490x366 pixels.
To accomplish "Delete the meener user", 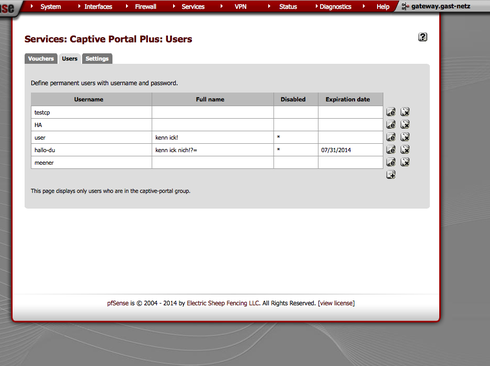I will coord(405,162).
